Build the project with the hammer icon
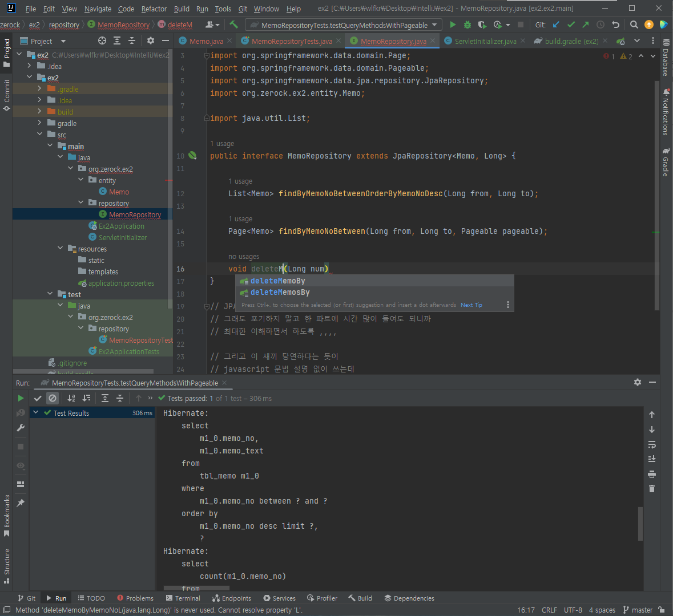673x616 pixels. (x=234, y=25)
